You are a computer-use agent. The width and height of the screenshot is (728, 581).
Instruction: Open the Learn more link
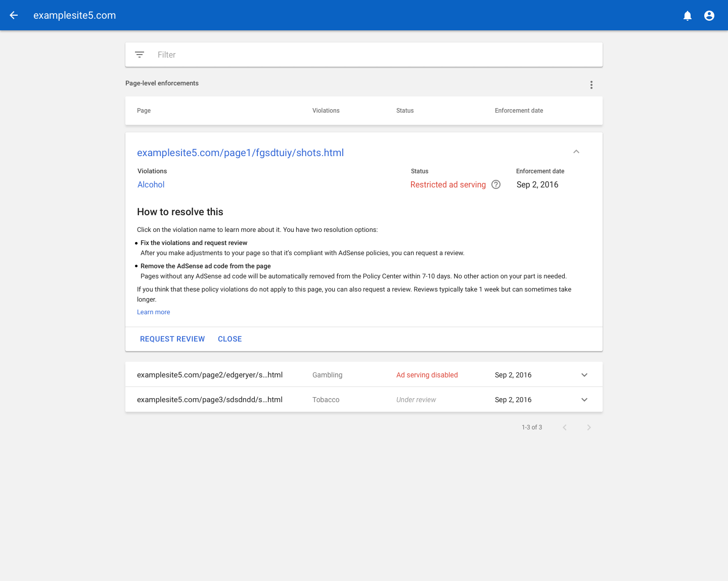[153, 312]
